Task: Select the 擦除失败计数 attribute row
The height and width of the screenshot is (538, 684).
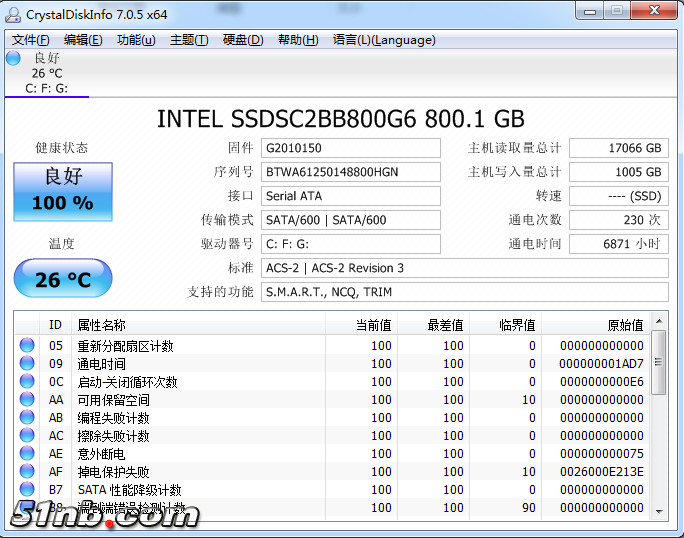Action: click(332, 435)
